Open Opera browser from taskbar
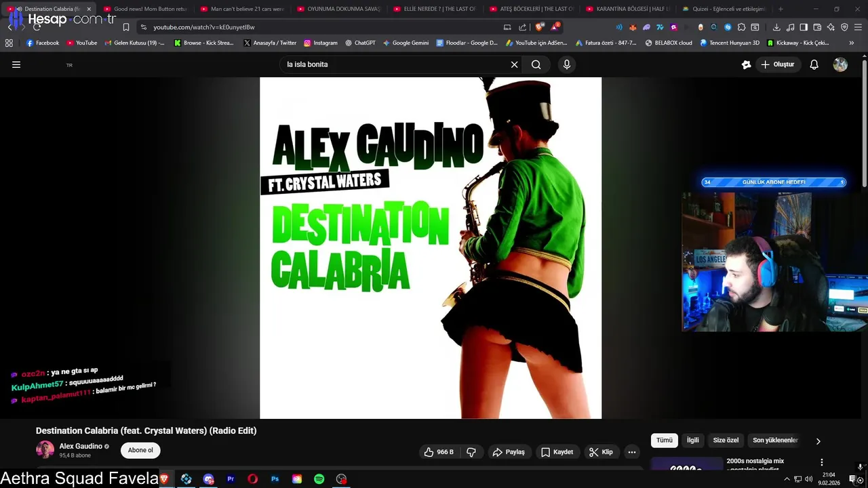This screenshot has height=488, width=868. click(x=253, y=479)
